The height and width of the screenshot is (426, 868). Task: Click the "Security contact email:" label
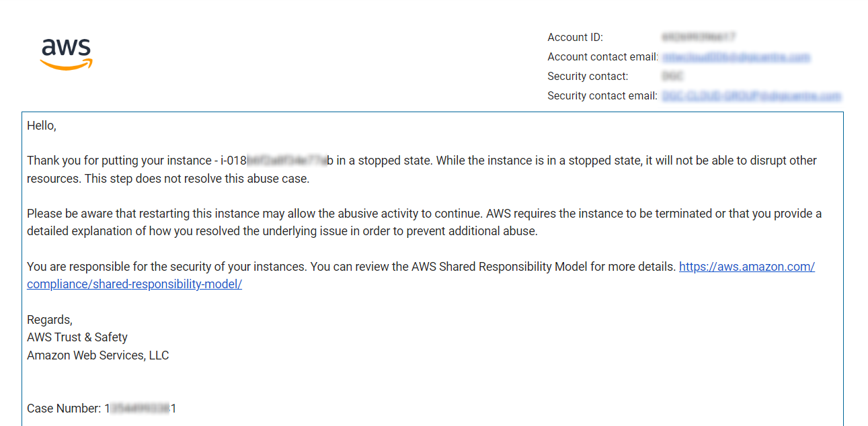point(602,96)
